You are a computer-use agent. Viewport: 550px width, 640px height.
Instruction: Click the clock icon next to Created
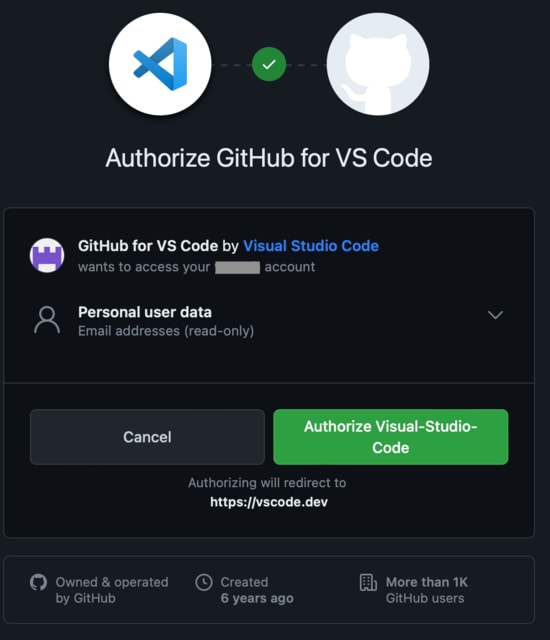tap(204, 582)
